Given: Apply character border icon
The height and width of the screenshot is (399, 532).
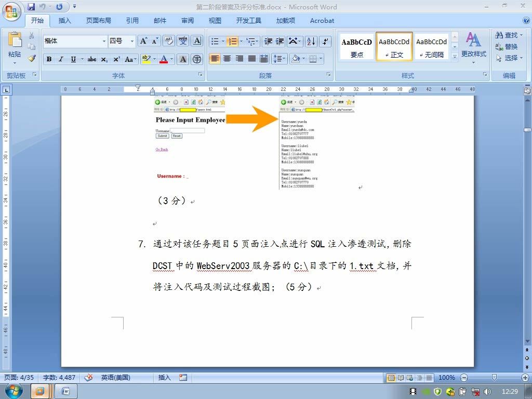Looking at the screenshot, I should coord(197,41).
